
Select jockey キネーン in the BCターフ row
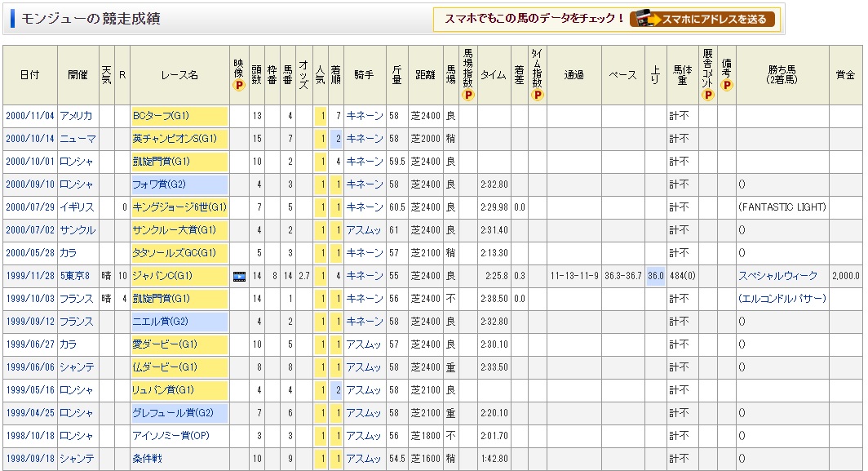pos(364,116)
